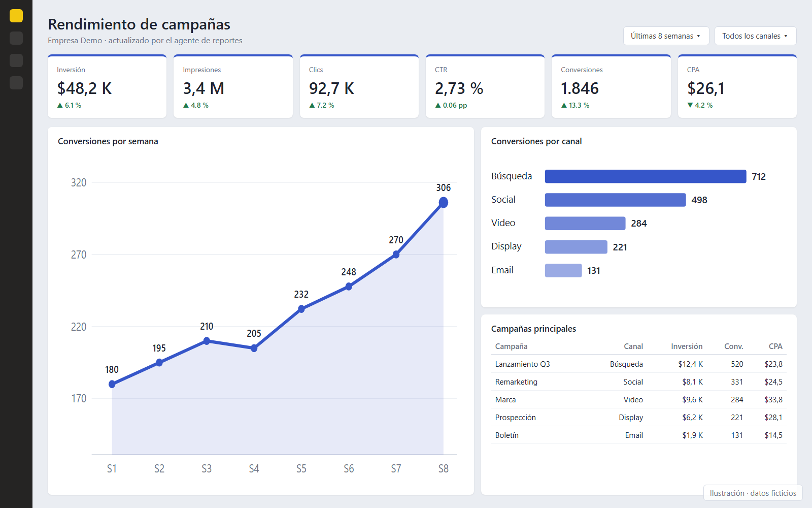Image resolution: width=812 pixels, height=508 pixels.
Task: Click the '$8,1 K' investment cell
Action: 692,382
